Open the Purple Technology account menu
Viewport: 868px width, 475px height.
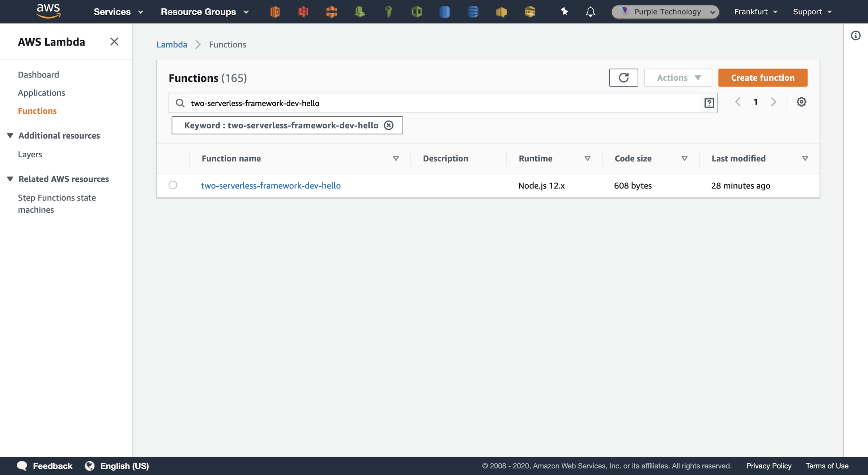665,12
